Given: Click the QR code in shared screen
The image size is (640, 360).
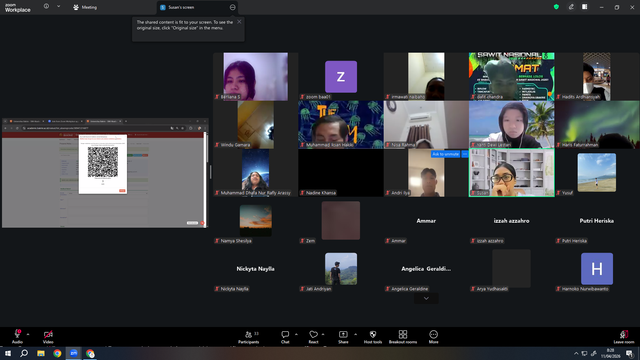Looking at the screenshot, I should point(103,162).
